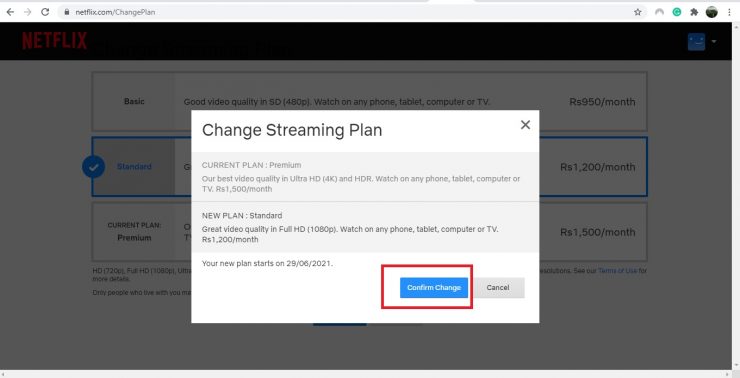The width and height of the screenshot is (740, 378).
Task: Open the Chrome three-dot menu
Action: coord(729,12)
